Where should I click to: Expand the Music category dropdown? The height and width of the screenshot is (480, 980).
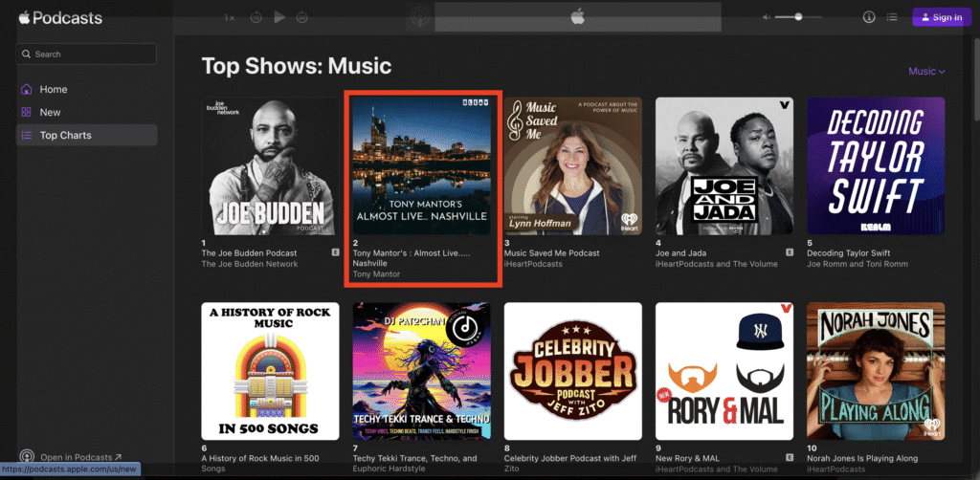pyautogui.click(x=925, y=71)
